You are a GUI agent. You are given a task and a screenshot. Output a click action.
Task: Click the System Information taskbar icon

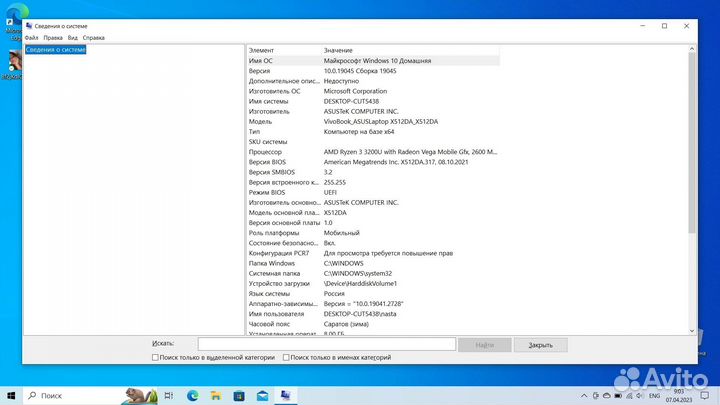point(285,395)
